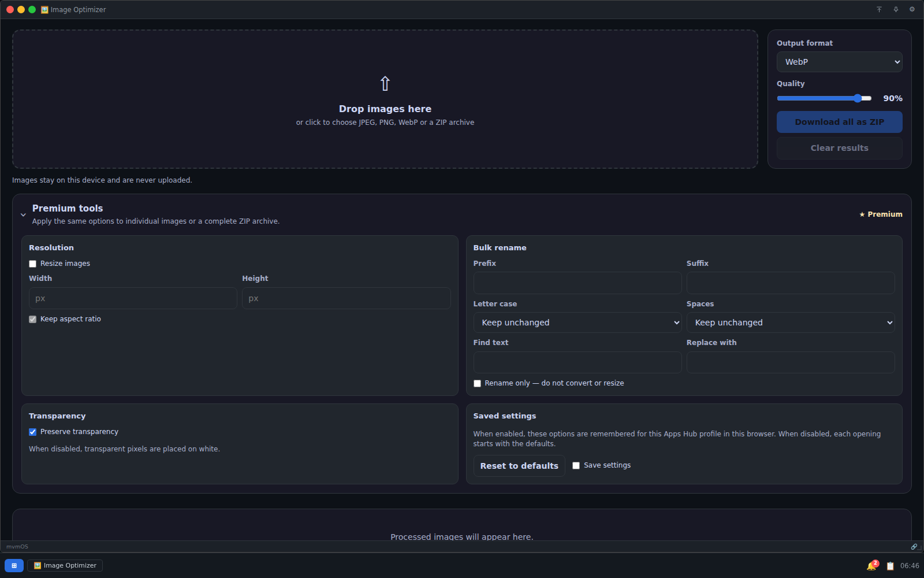Click Download all as ZIP button
The image size is (924, 578).
(x=839, y=122)
